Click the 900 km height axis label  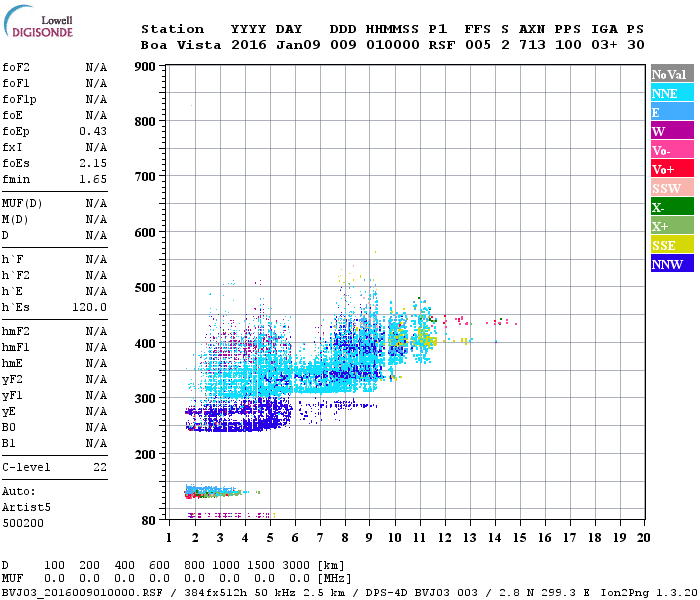pyautogui.click(x=145, y=67)
